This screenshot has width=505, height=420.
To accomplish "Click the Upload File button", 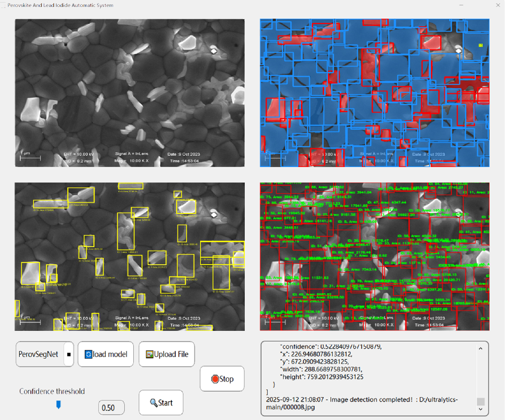I will click(x=167, y=354).
